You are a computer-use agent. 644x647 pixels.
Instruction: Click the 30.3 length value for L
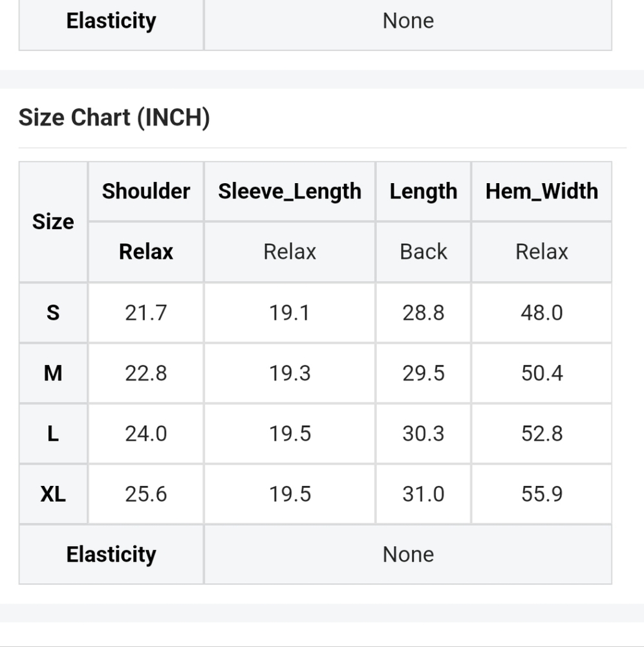click(x=424, y=433)
